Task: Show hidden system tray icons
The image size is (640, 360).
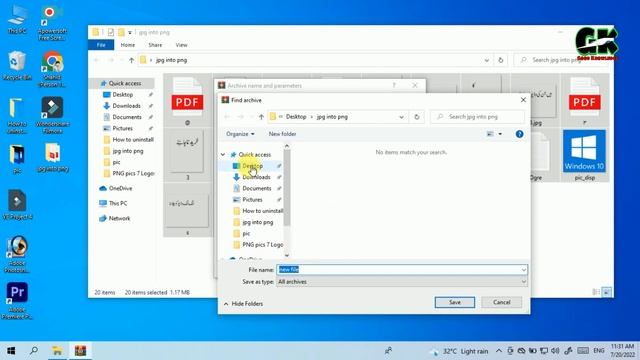Action: click(x=499, y=351)
